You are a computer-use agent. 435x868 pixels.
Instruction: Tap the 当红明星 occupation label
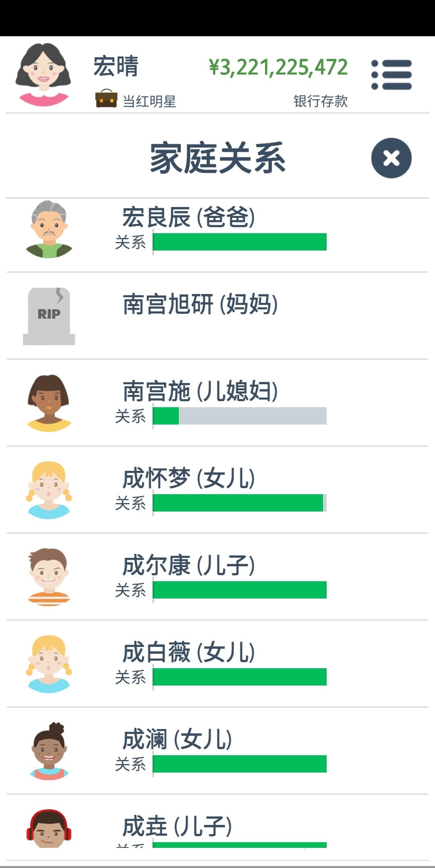click(149, 101)
